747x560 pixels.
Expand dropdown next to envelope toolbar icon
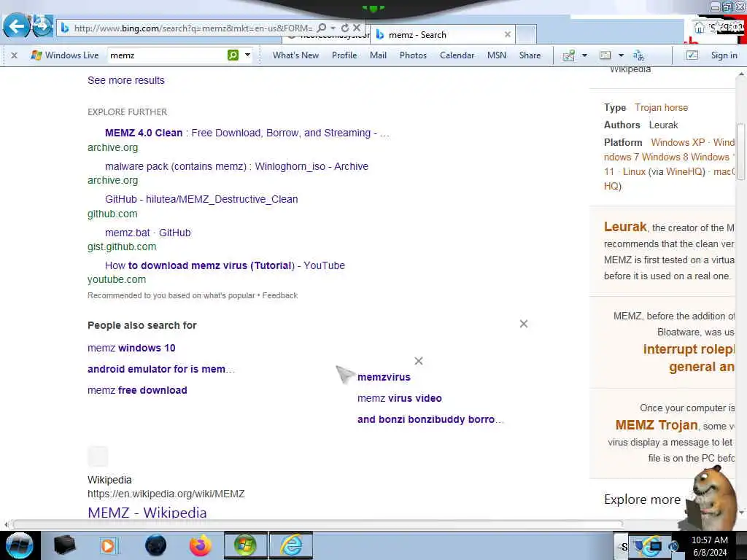[x=621, y=55]
